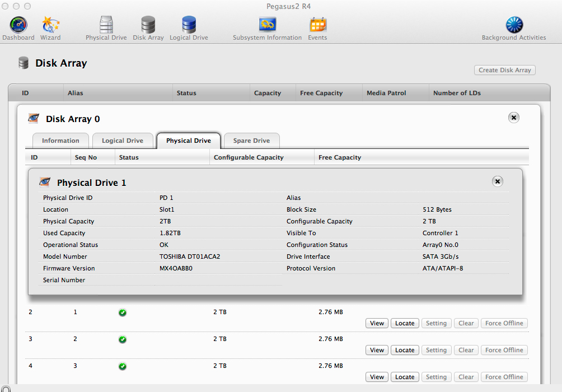
Task: Locate drive ID 2
Action: point(405,323)
